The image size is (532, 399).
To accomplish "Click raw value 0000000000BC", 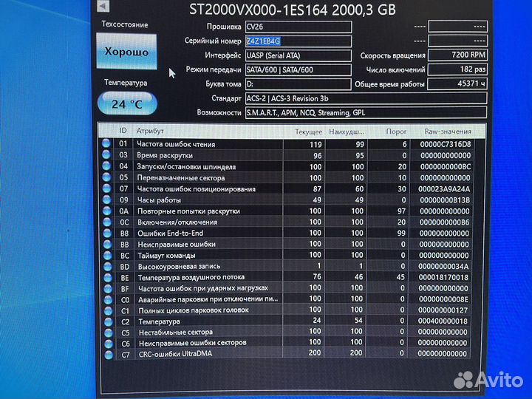I will [446, 166].
